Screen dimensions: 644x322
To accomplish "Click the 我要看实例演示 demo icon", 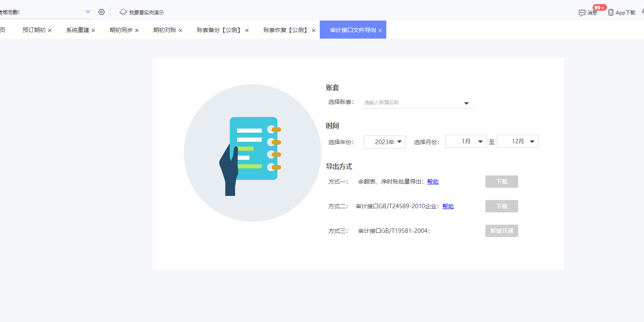I will (x=124, y=12).
